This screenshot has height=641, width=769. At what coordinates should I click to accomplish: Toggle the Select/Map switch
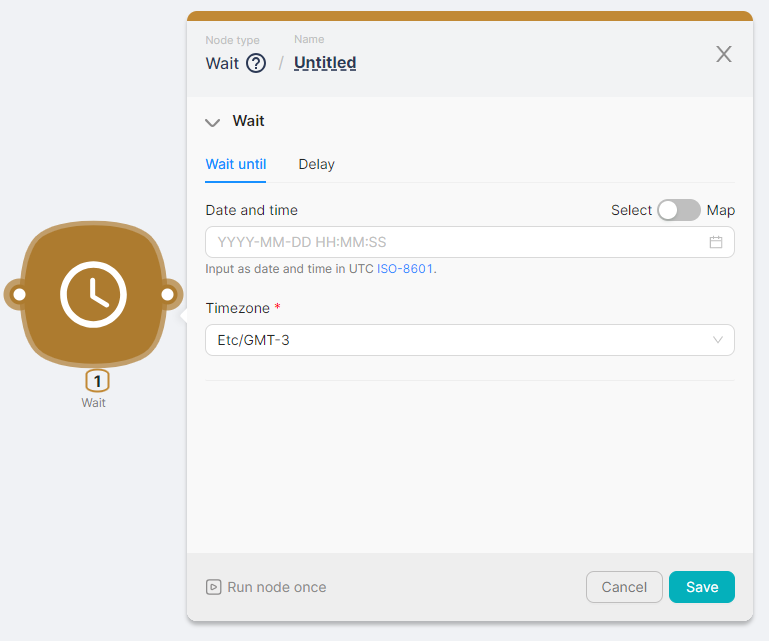(x=679, y=210)
